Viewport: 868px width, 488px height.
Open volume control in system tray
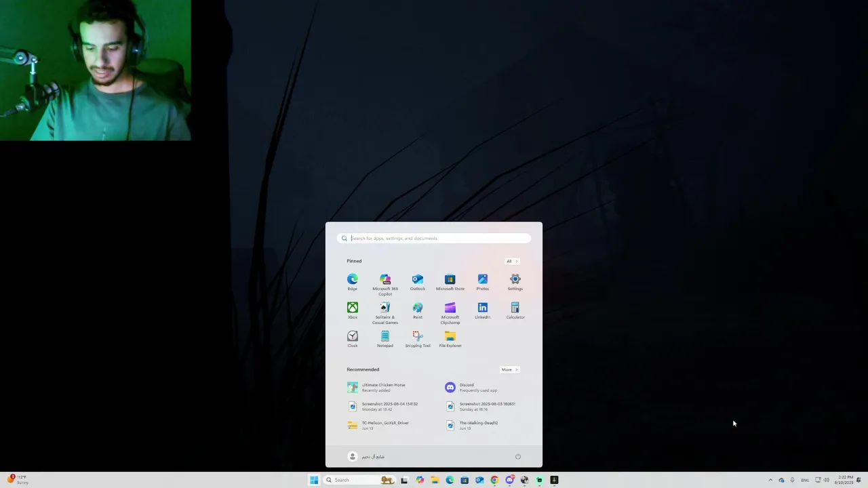point(827,480)
